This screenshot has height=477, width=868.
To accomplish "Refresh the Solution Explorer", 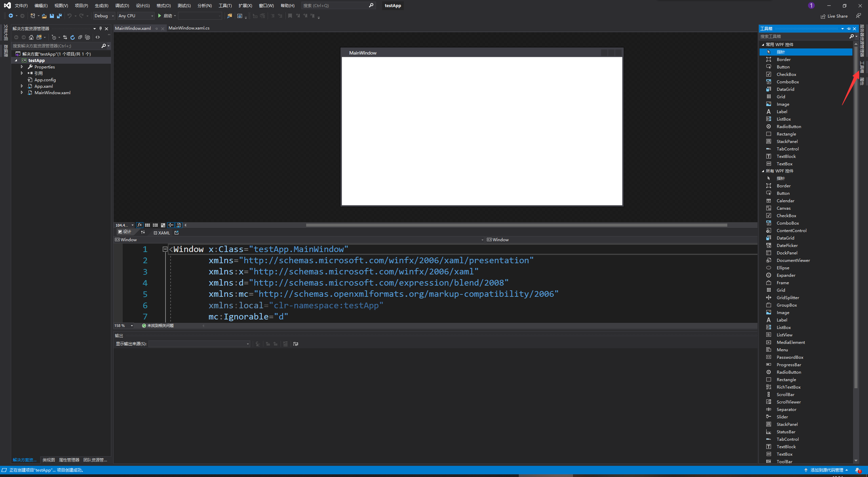I will coord(73,37).
